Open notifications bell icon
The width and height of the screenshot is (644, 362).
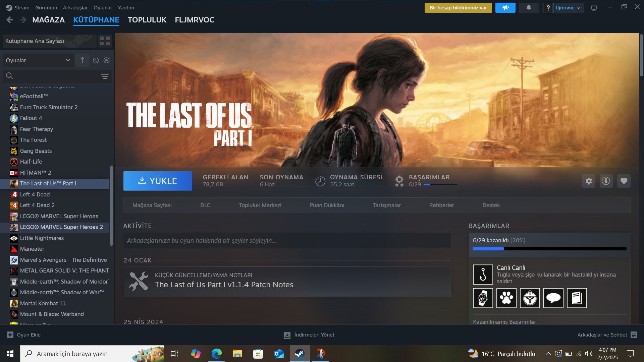point(529,8)
